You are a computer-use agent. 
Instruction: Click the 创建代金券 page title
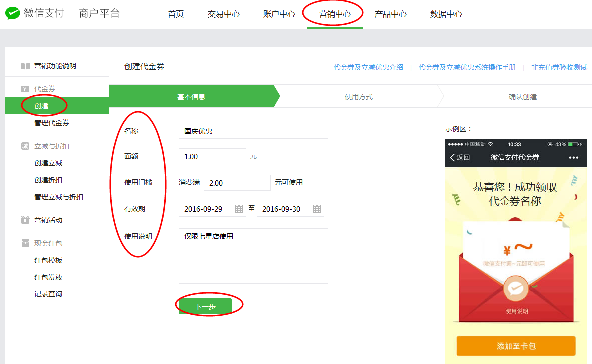coord(144,67)
